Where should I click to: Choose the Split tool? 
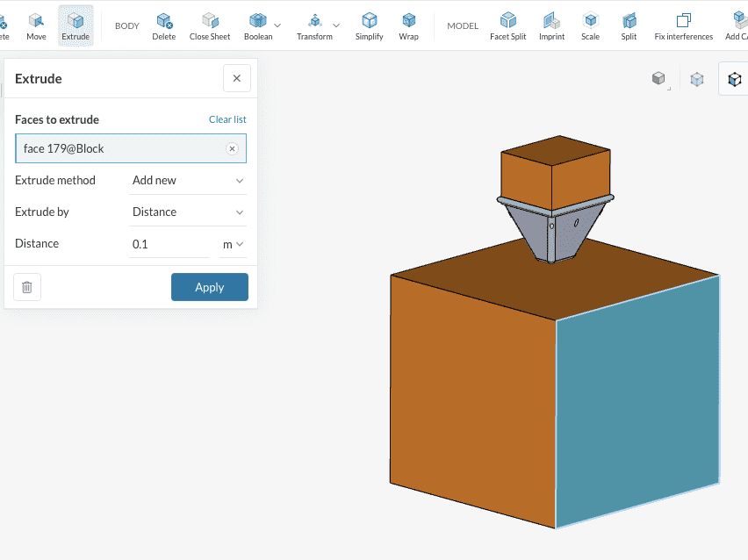coord(629,25)
